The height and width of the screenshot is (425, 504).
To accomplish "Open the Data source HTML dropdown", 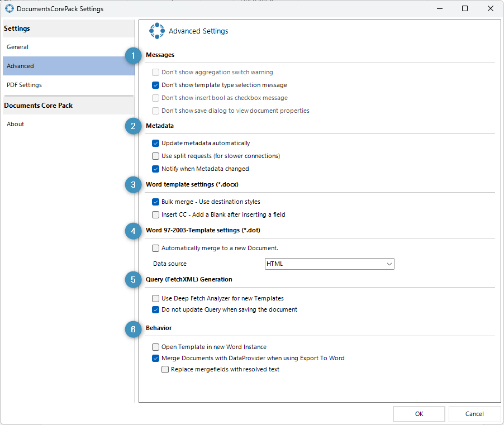I will [330, 264].
